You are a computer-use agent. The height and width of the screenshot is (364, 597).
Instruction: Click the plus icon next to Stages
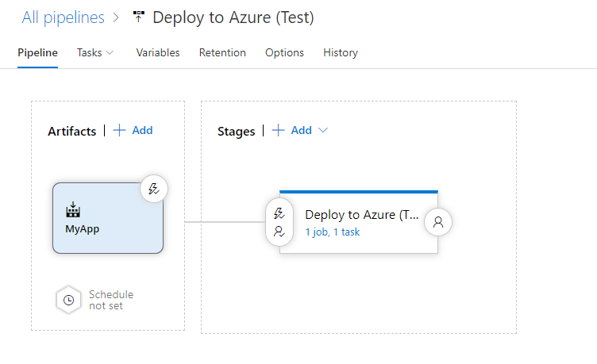tap(279, 130)
